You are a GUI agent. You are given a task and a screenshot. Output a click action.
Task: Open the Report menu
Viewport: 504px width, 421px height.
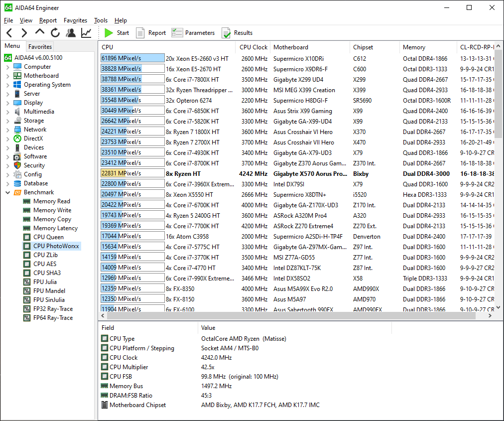[x=48, y=20]
